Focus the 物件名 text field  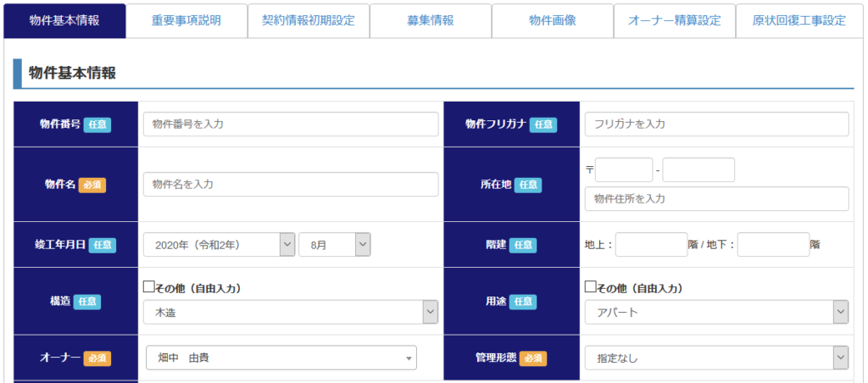click(290, 184)
